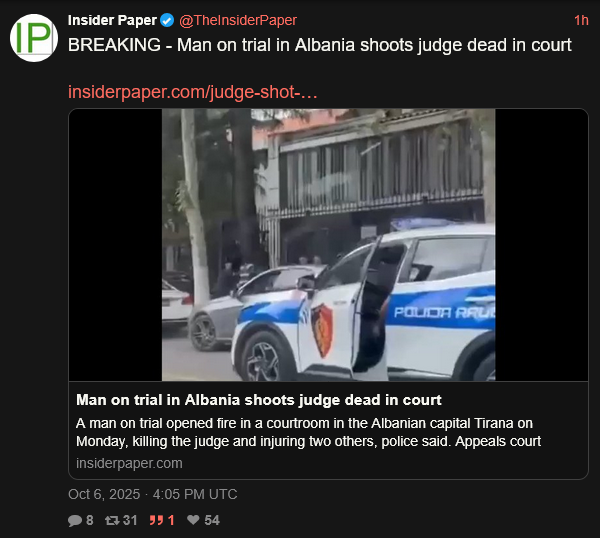Click the quote count 1
Image resolution: width=600 pixels, height=538 pixels.
(x=171, y=520)
